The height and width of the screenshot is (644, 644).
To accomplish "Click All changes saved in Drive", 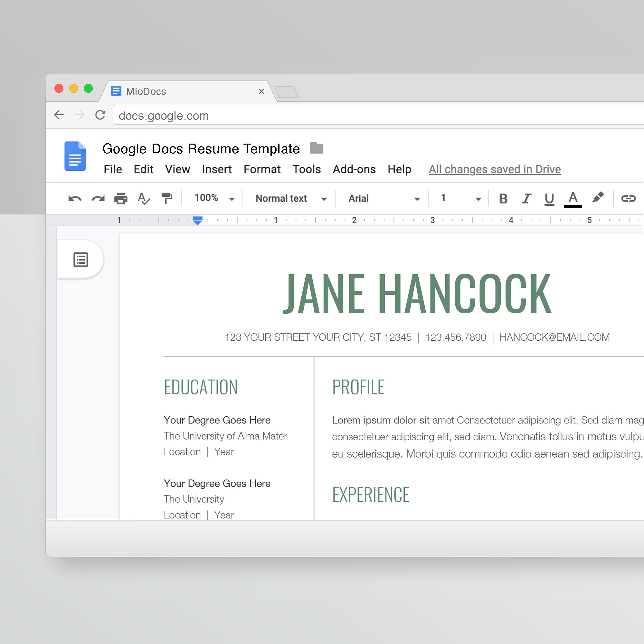I will point(494,169).
